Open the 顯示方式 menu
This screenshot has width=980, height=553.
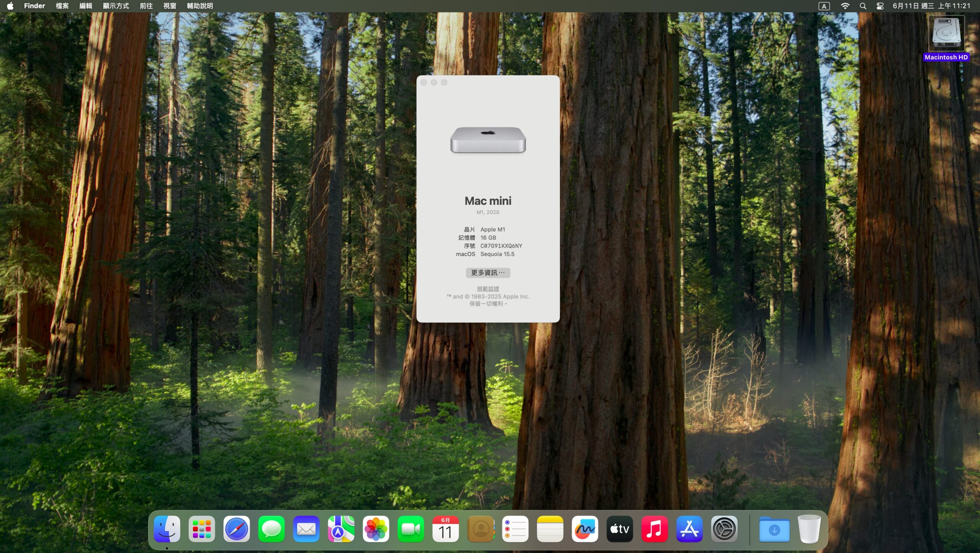pyautogui.click(x=116, y=6)
